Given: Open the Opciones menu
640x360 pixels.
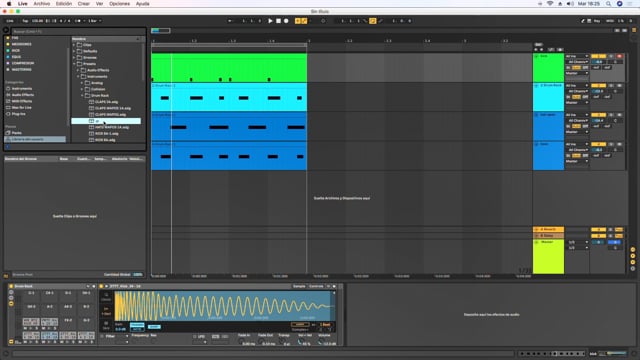Looking at the screenshot, I should tap(119, 4).
